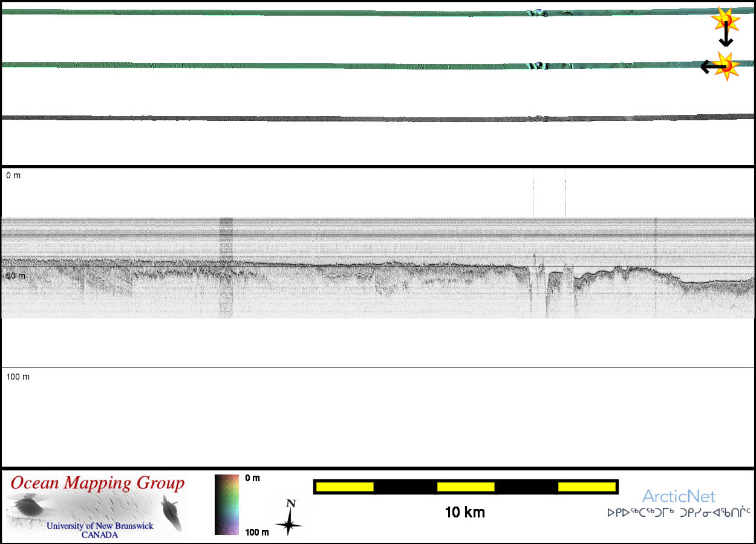Click the Inuktitut syllabics text under ArcticNet
Image resolution: width=756 pixels, height=544 pixels.
[679, 513]
